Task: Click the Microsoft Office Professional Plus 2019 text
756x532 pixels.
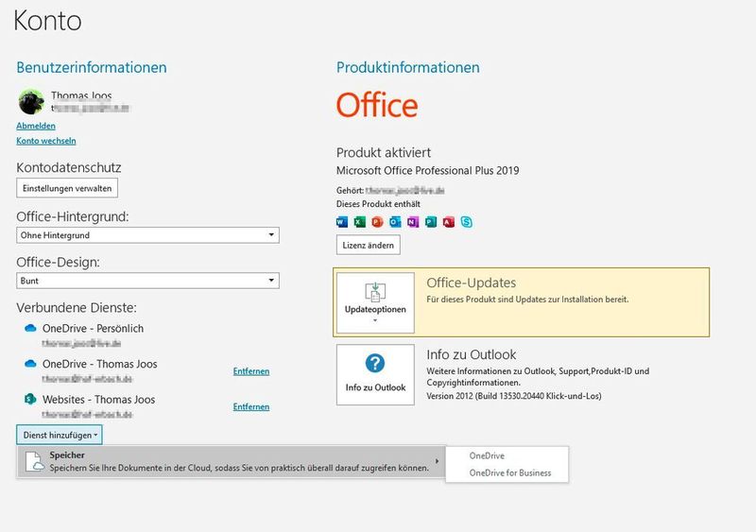Action: coord(428,170)
